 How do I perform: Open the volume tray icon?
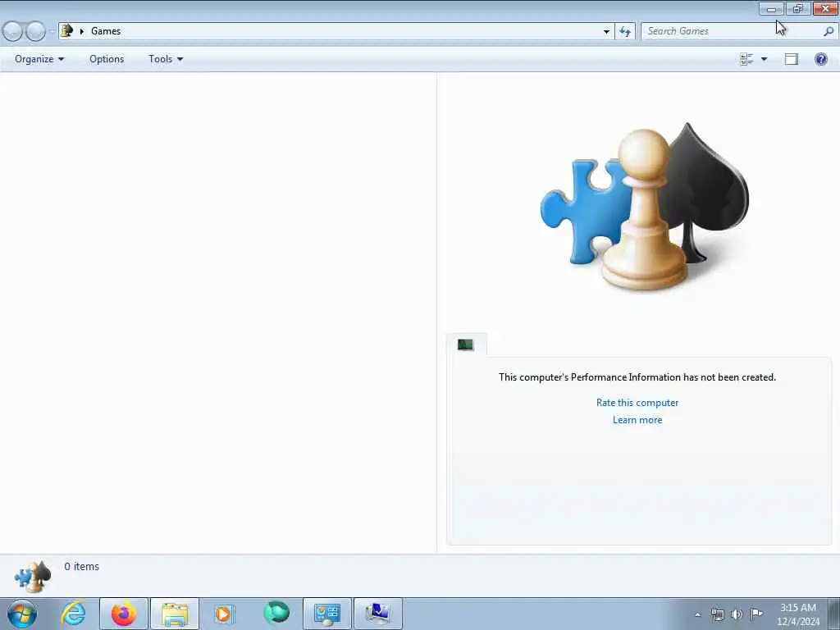point(737,614)
